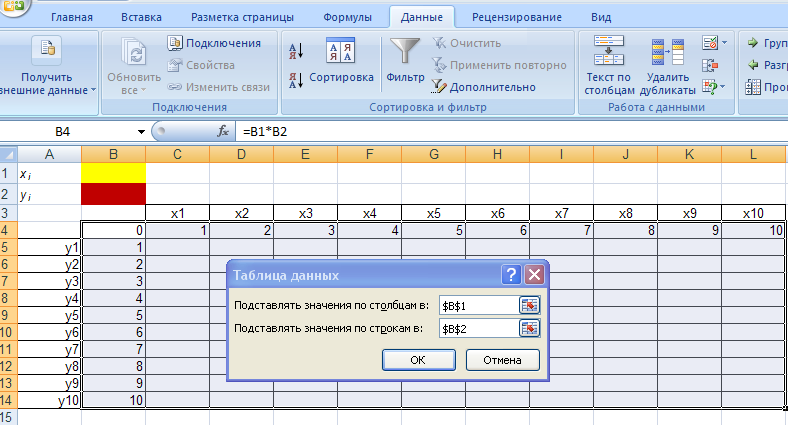The height and width of the screenshot is (425, 788).
Task: Click the column input field containing $B$1
Action: pyautogui.click(x=478, y=305)
